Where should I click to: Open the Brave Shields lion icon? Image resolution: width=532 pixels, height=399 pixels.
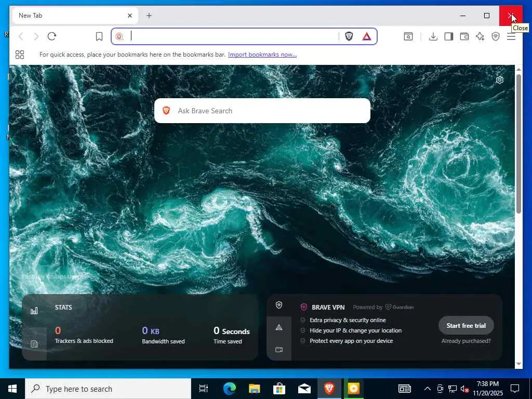(x=349, y=36)
